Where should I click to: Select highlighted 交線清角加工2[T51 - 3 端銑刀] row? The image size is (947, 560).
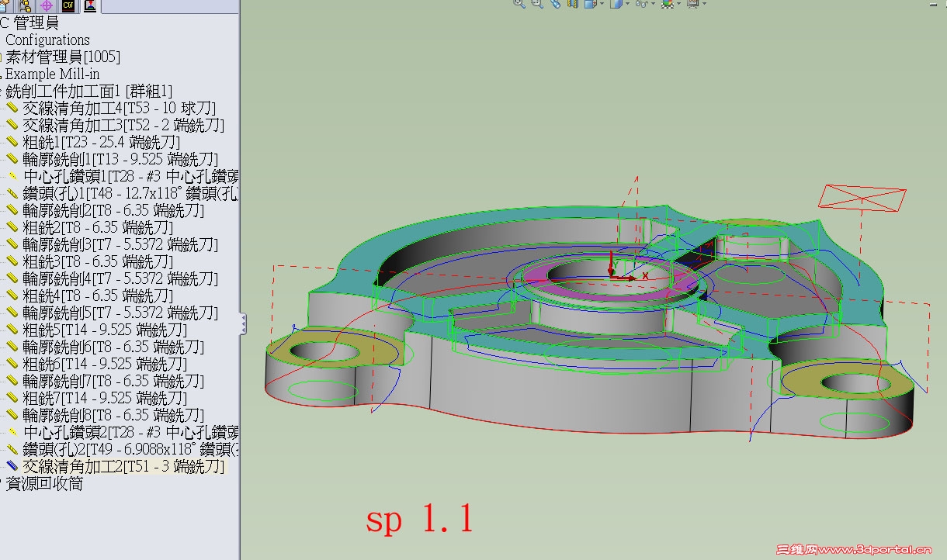coord(123,467)
